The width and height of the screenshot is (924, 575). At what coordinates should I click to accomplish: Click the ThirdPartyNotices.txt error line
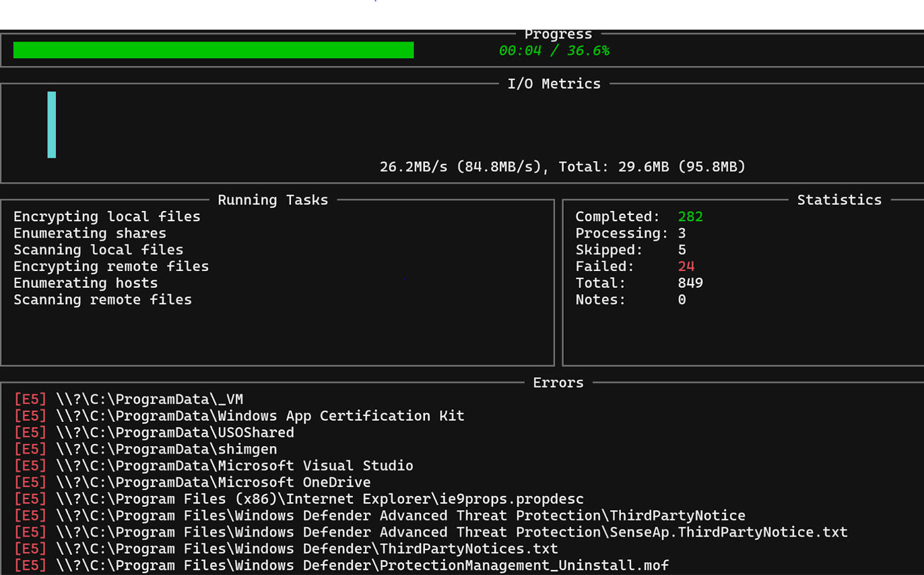[285, 548]
